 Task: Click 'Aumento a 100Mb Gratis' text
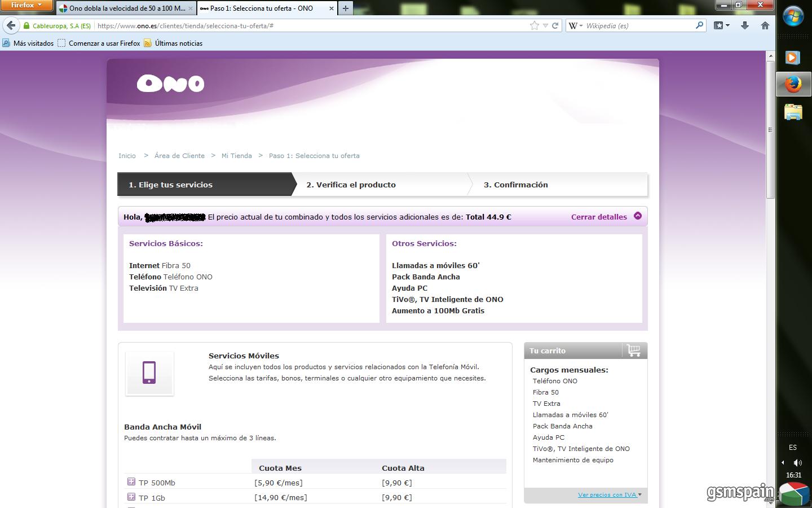[x=438, y=310]
